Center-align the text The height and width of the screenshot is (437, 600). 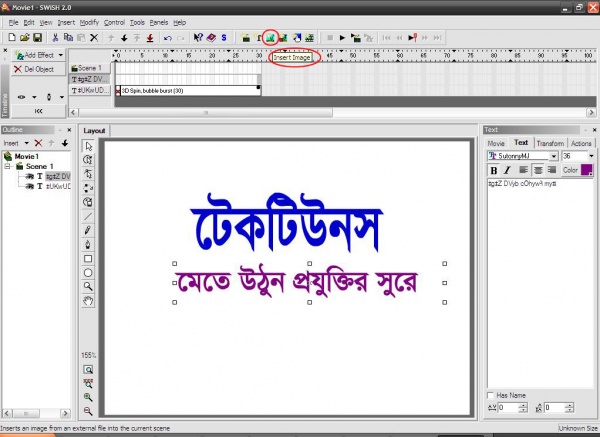(538, 170)
